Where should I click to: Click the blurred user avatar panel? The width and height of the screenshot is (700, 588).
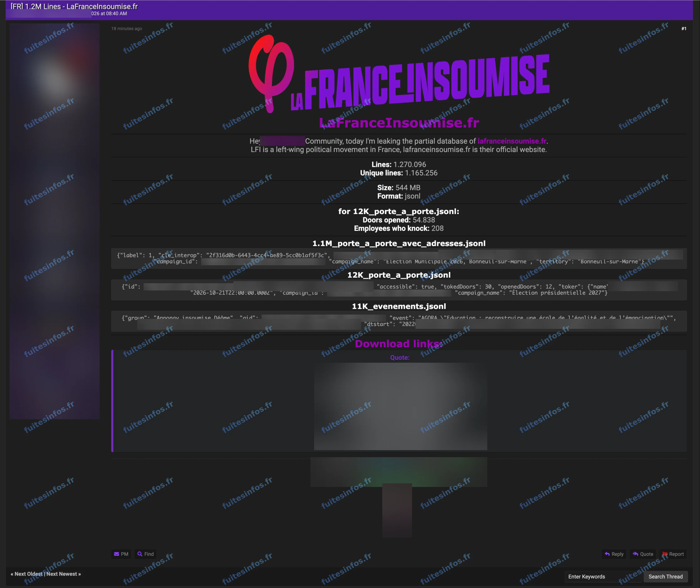[54, 221]
